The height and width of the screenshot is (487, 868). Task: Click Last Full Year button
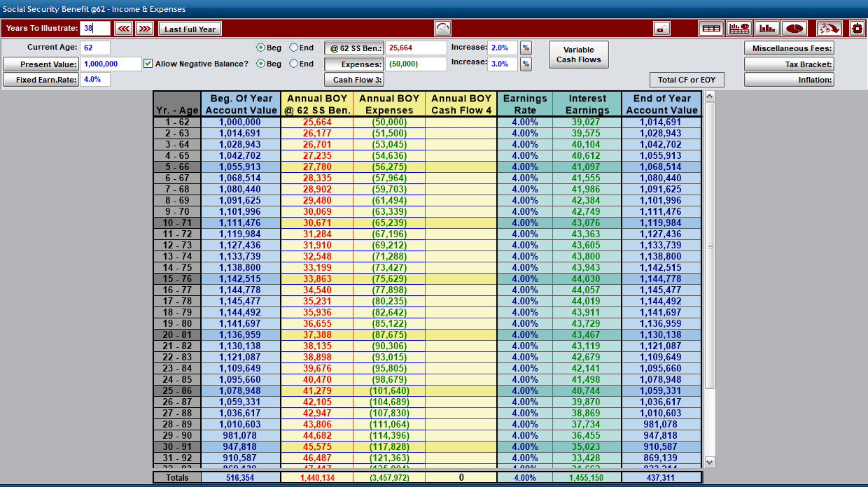[190, 29]
